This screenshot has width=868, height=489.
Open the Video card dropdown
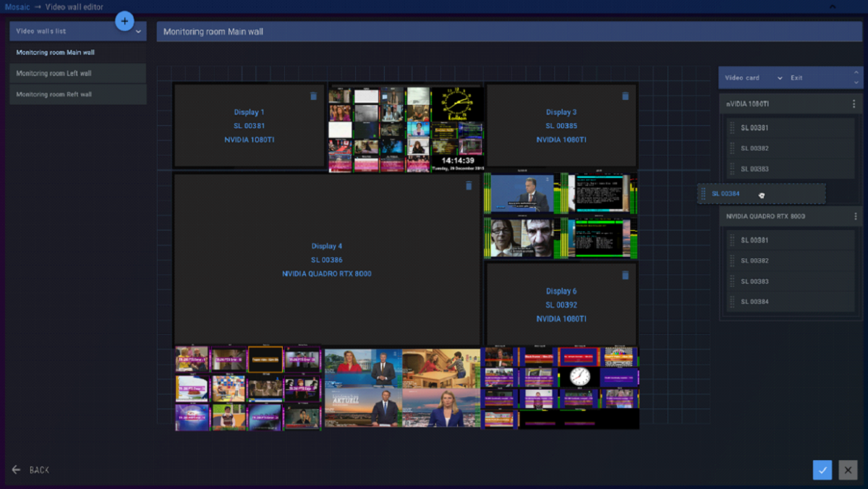(779, 78)
